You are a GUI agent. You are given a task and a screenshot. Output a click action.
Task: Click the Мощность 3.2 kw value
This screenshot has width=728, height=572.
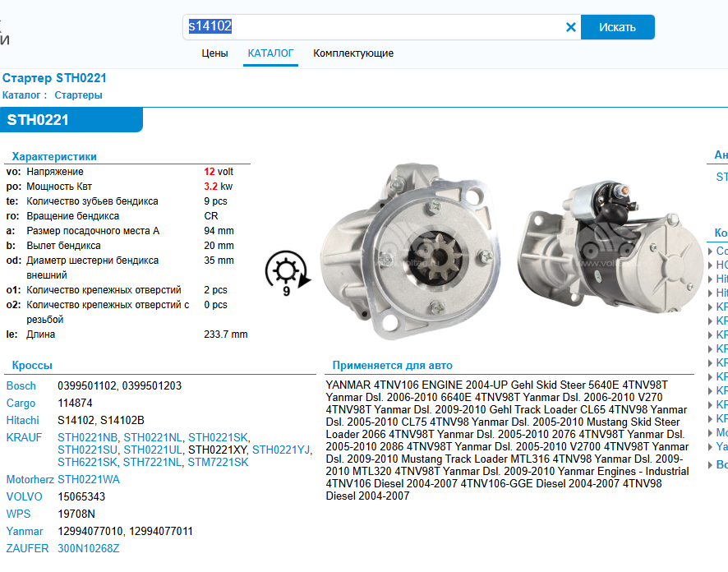218,187
